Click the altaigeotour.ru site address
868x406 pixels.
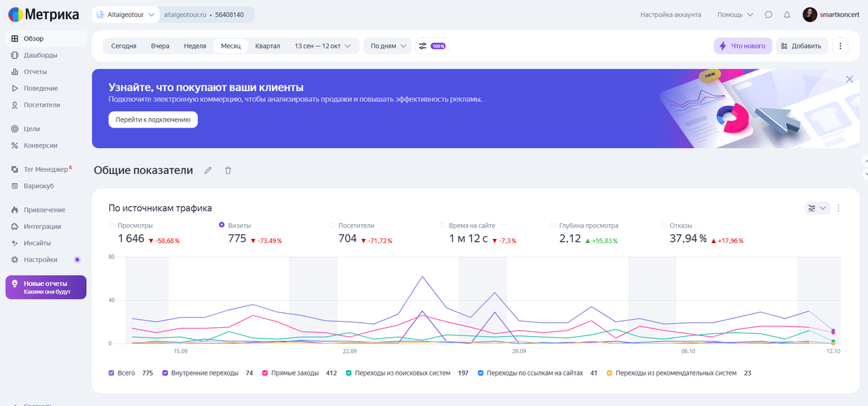pos(185,14)
